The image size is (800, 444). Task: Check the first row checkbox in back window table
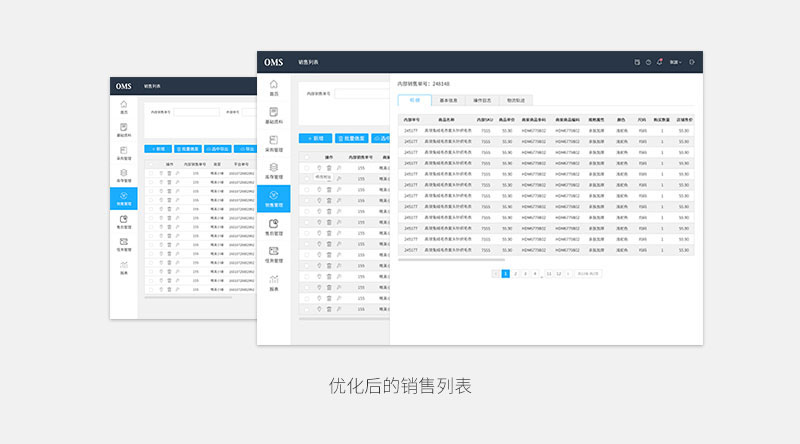pos(151,174)
